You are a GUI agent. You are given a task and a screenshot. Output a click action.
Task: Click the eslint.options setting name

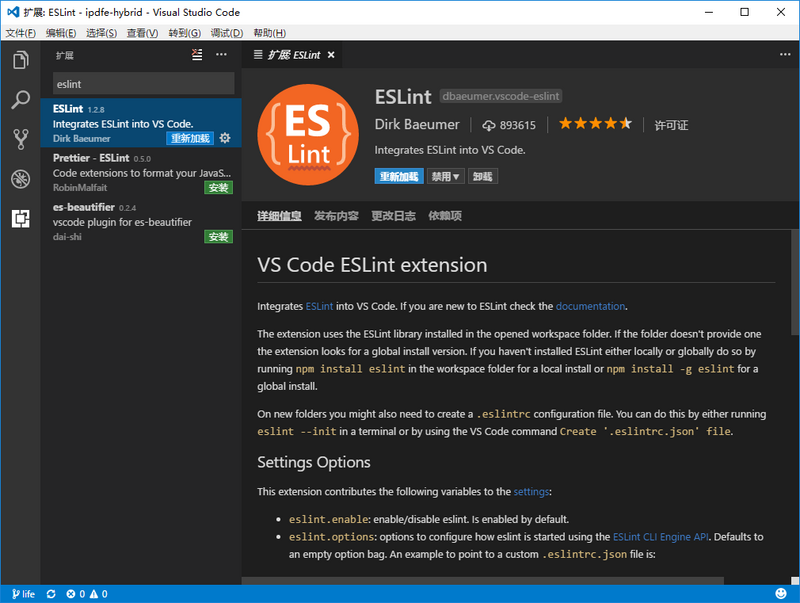(332, 537)
